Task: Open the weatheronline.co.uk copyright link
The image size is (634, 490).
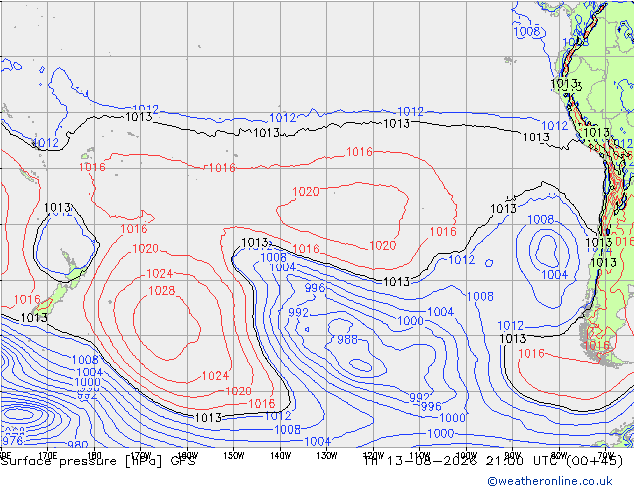Action: (x=550, y=481)
